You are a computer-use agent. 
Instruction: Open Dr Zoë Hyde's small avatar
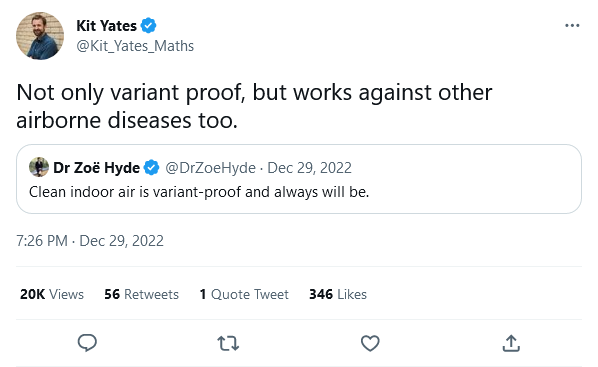39,167
